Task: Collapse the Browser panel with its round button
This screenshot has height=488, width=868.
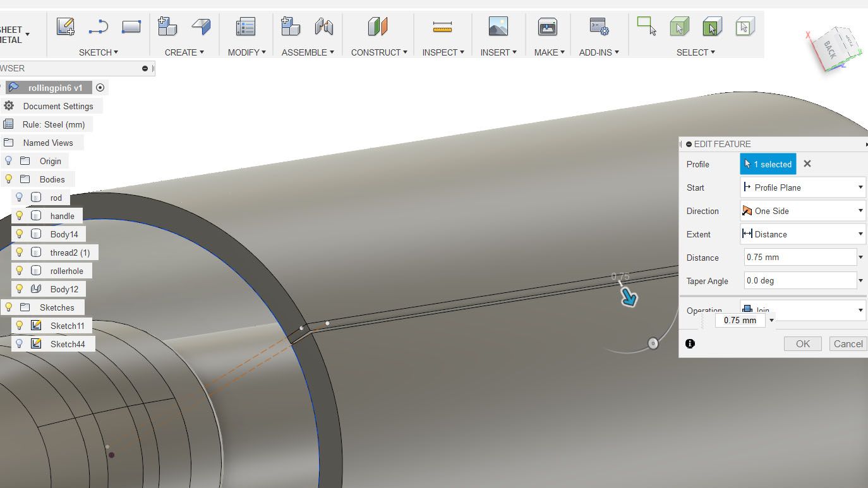Action: pos(145,68)
